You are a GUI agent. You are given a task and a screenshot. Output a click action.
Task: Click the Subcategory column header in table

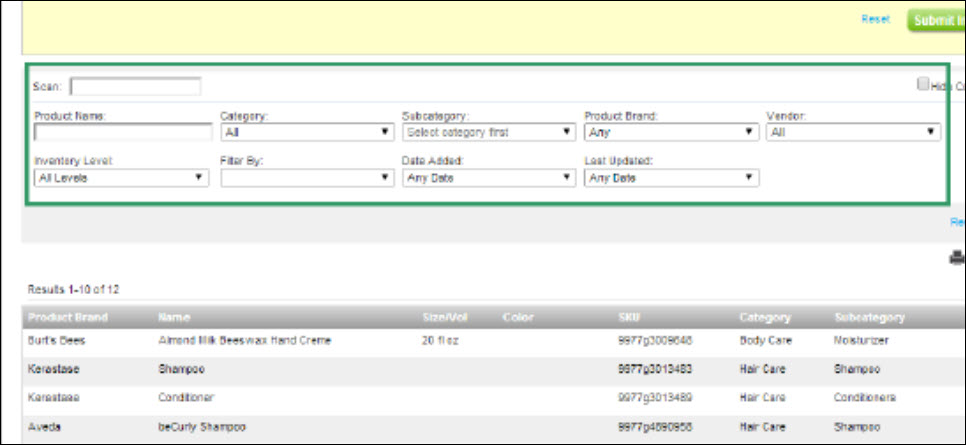(869, 317)
